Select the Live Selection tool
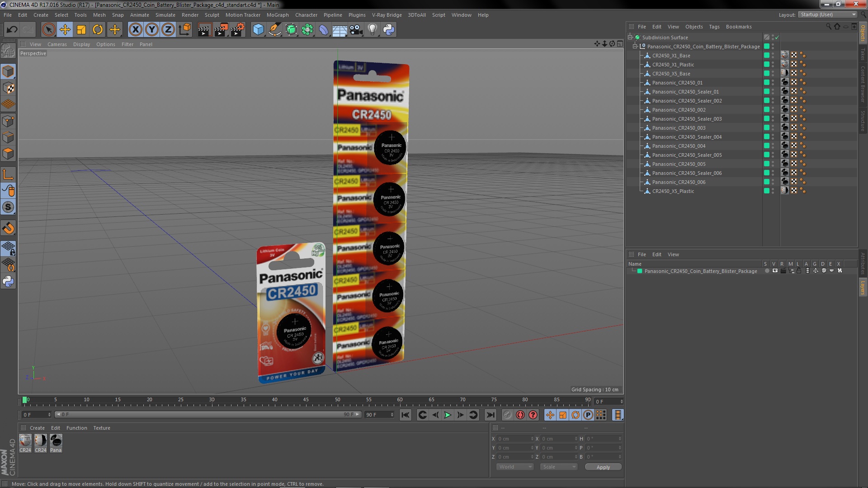This screenshot has width=868, height=488. tap(48, 30)
